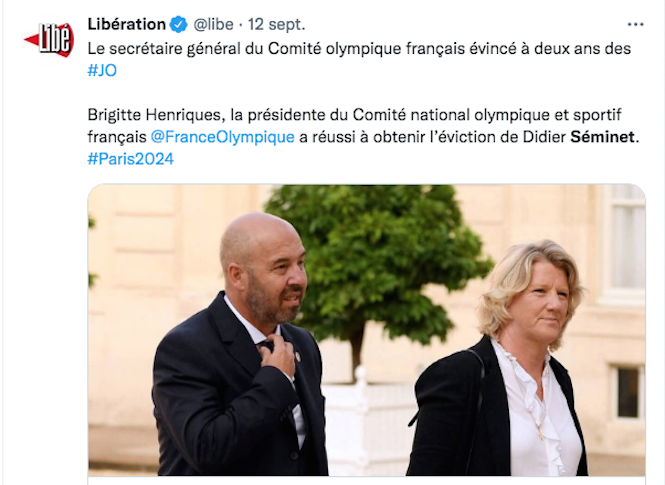This screenshot has height=485, width=665.
Task: Open the 12 sept. tweet timestamp
Action: point(277,25)
